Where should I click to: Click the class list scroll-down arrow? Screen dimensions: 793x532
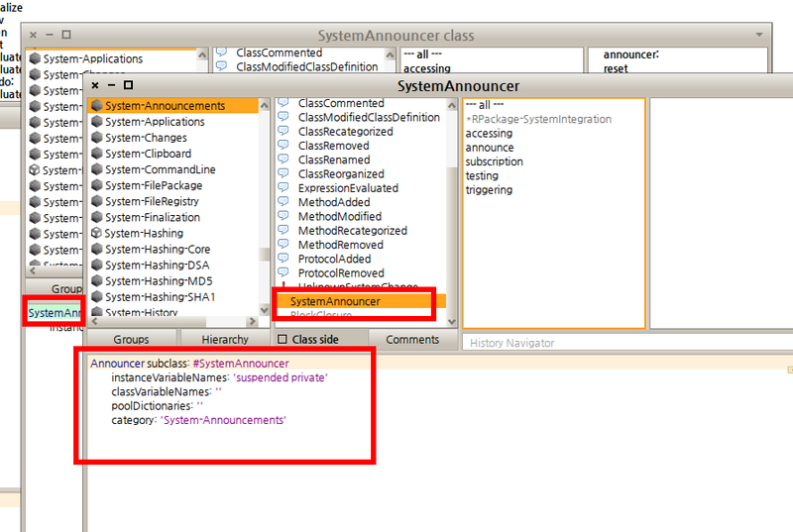coord(453,322)
